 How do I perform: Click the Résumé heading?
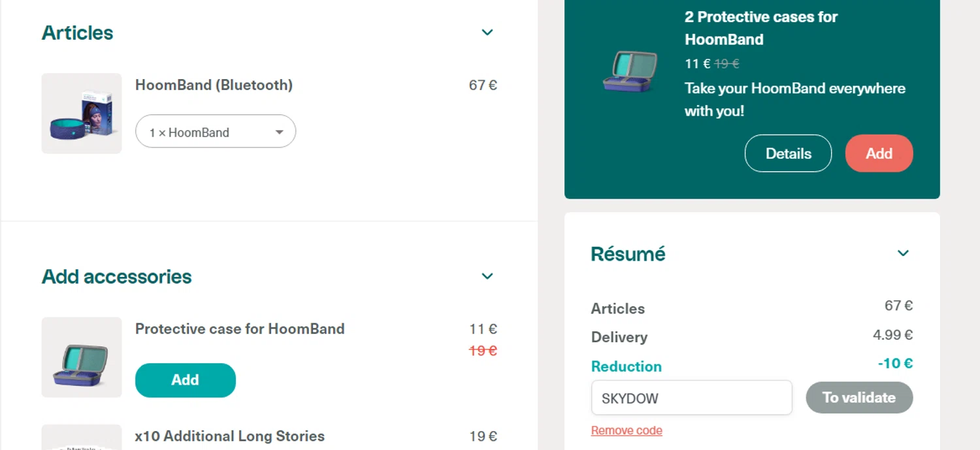tap(629, 253)
